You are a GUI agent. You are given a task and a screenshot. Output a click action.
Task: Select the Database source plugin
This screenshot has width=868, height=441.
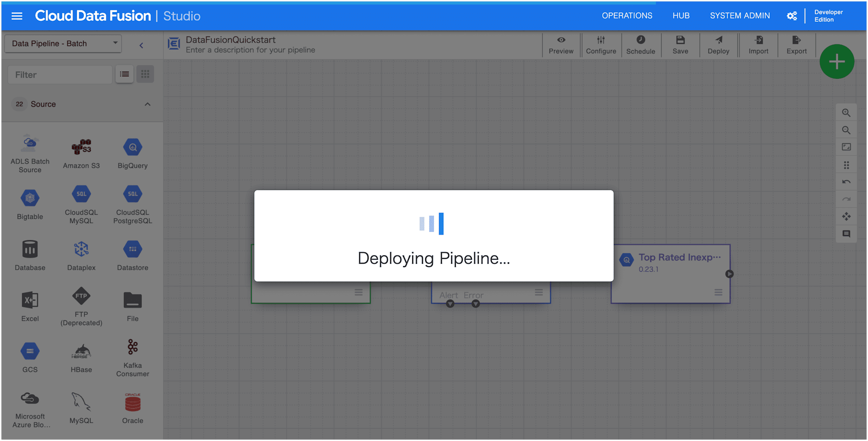(30, 256)
